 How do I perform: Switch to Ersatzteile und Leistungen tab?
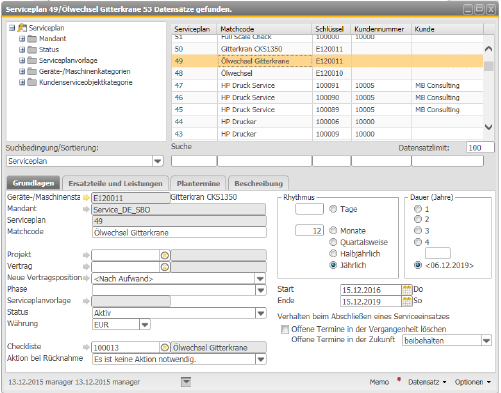click(115, 184)
